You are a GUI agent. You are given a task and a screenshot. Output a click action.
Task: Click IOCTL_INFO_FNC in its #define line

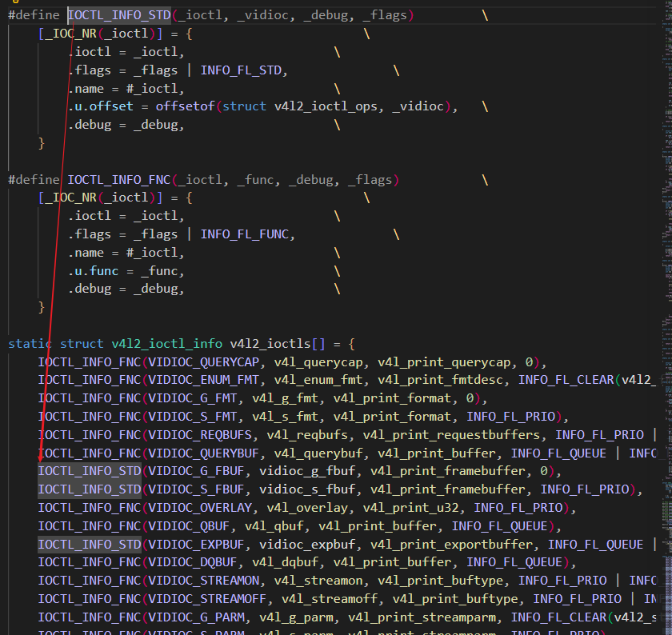point(119,179)
